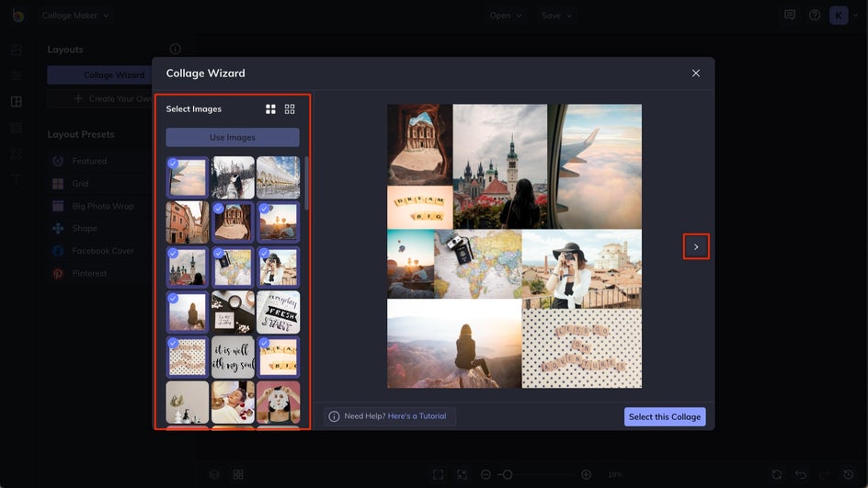
Task: Deselect the Prague church tower thumbnail in list
Action: 187,267
